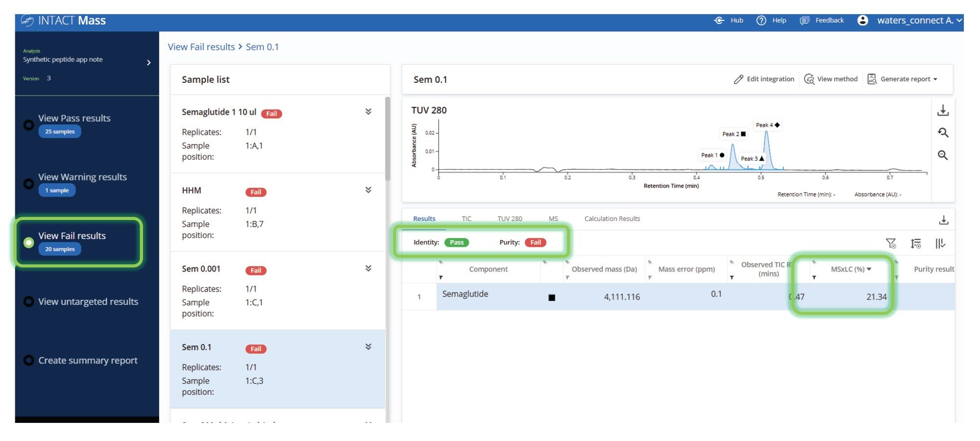Click Edit integration button
This screenshot has height=441, width=980.
click(764, 79)
